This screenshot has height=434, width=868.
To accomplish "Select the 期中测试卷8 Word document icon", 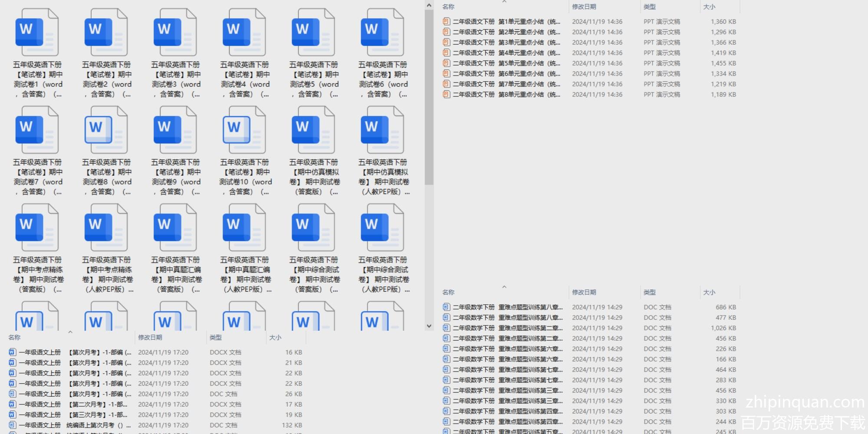I will click(x=106, y=130).
